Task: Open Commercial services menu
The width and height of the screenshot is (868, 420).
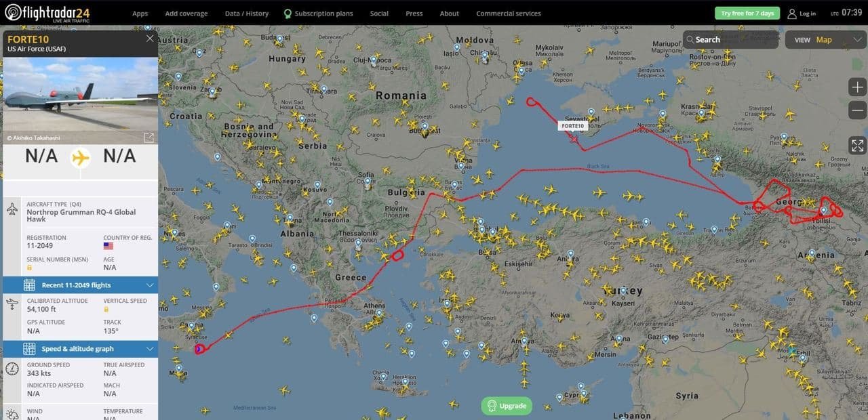Action: pos(509,14)
